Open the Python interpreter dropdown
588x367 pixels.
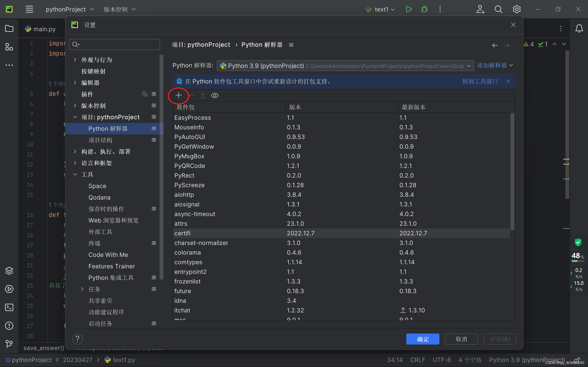[x=345, y=66]
